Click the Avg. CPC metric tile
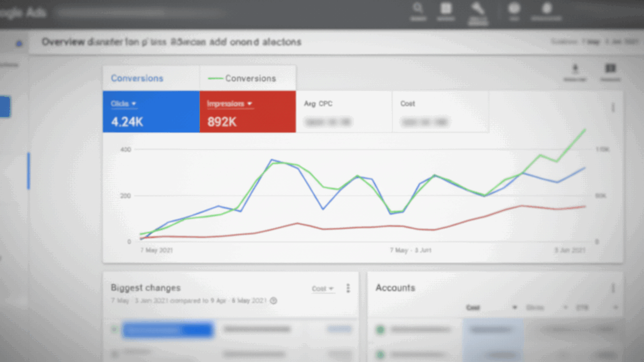644x362 pixels. coord(343,112)
